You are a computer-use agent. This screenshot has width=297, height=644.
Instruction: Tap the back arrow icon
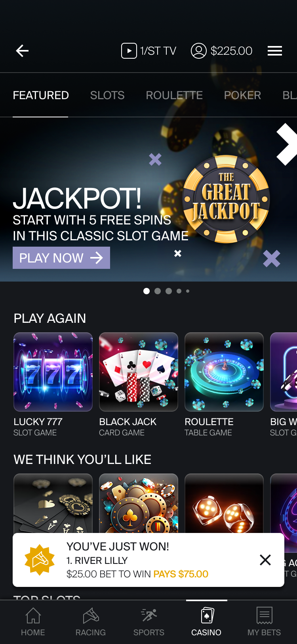coord(22,51)
